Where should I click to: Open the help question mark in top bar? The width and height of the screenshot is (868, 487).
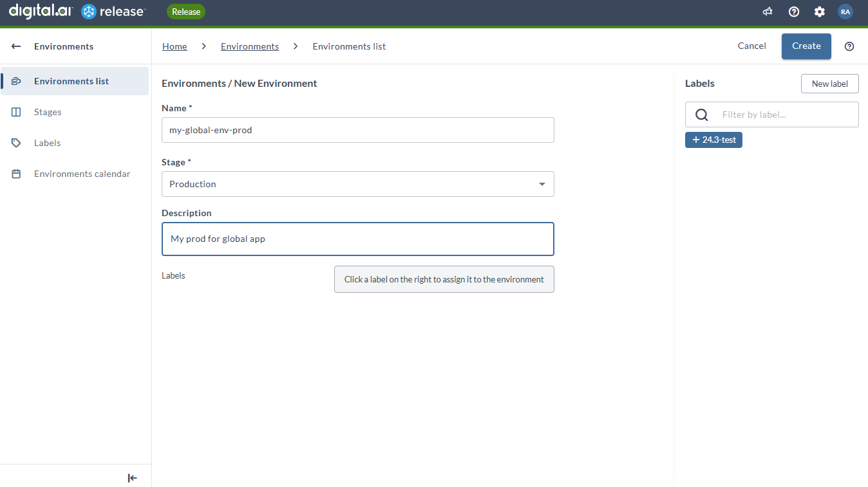794,12
